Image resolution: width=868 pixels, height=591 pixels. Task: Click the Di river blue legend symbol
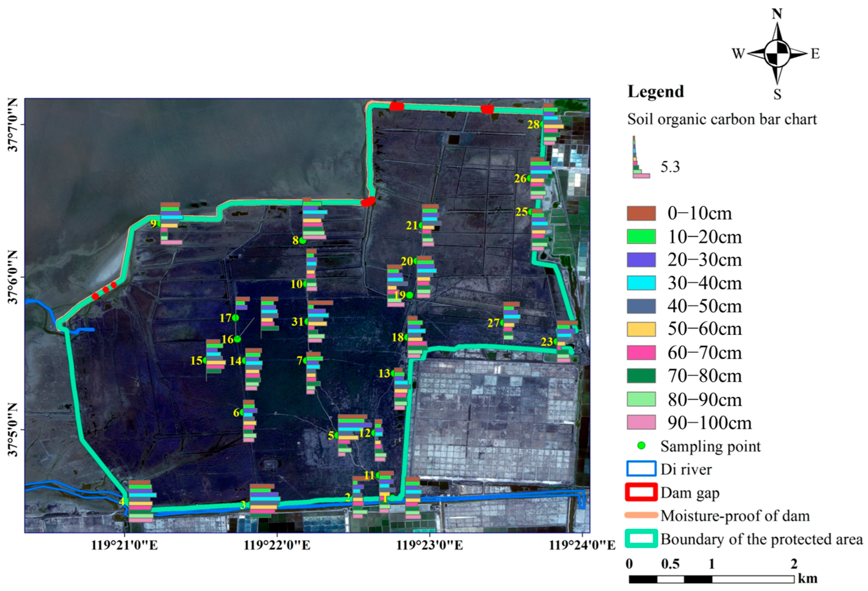[x=641, y=469]
